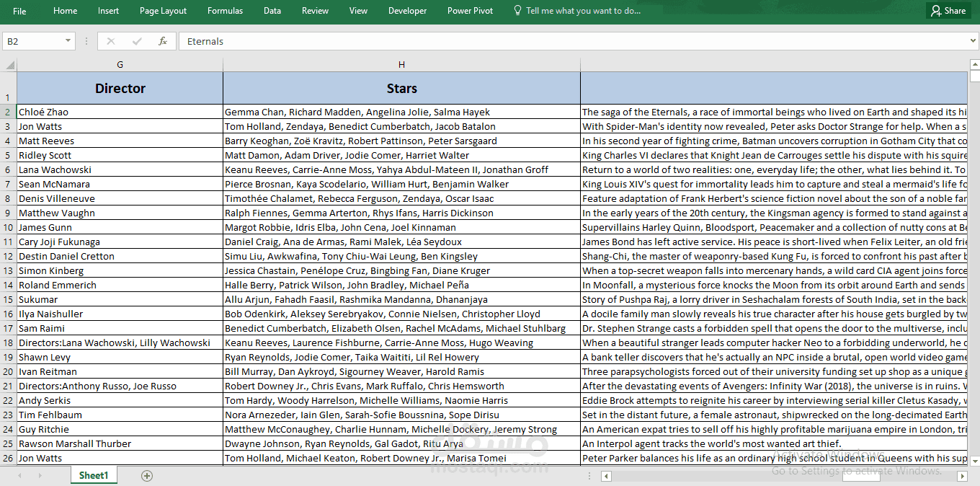Select the cell Cary Joji Fukunaga

120,242
